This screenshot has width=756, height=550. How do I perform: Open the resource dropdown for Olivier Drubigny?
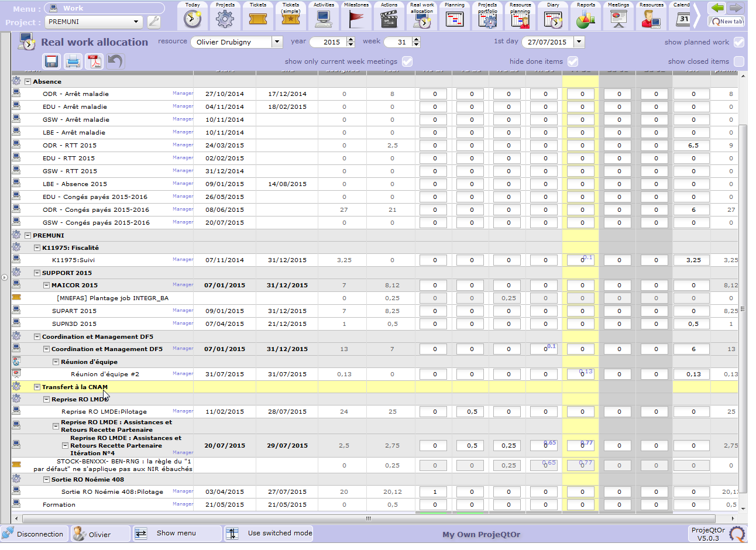pos(277,42)
